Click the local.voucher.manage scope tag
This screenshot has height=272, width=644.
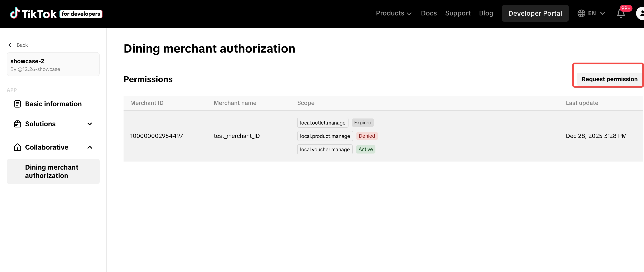tap(325, 150)
